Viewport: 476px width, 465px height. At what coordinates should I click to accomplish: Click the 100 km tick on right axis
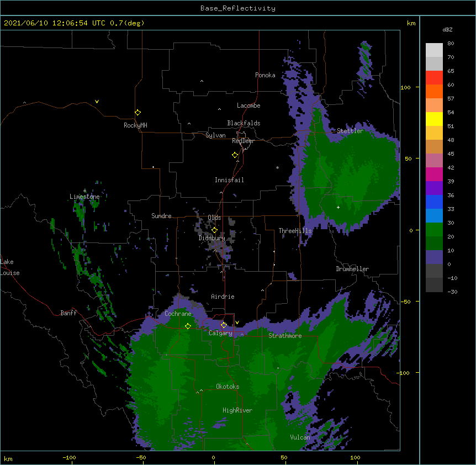click(x=405, y=87)
